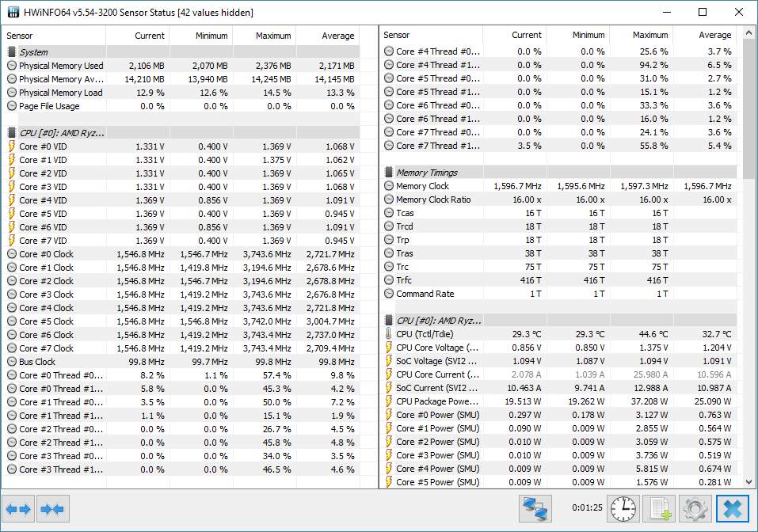Image resolution: width=758 pixels, height=532 pixels.
Task: Click the right panel Average column header
Action: point(705,35)
